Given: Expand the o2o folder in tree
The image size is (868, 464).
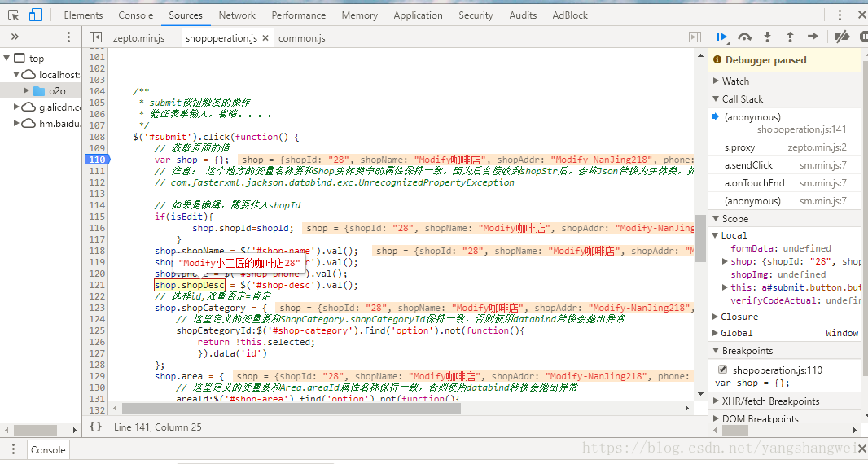Looking at the screenshot, I should [26, 90].
